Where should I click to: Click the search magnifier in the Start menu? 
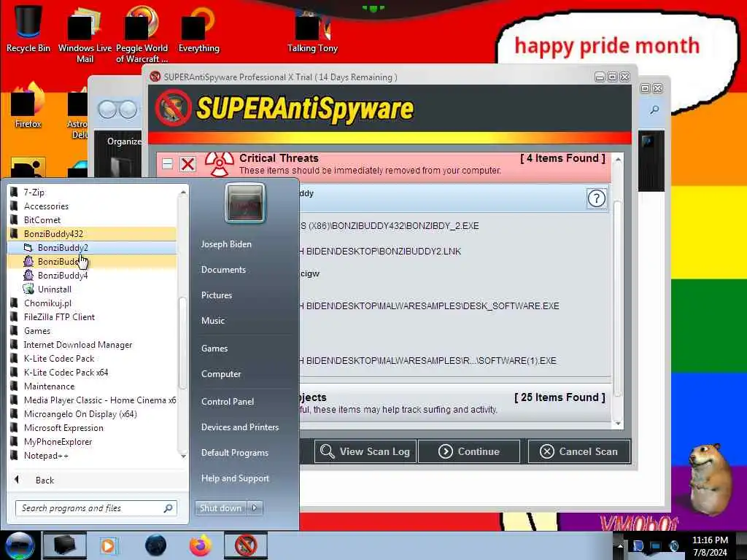(x=168, y=508)
